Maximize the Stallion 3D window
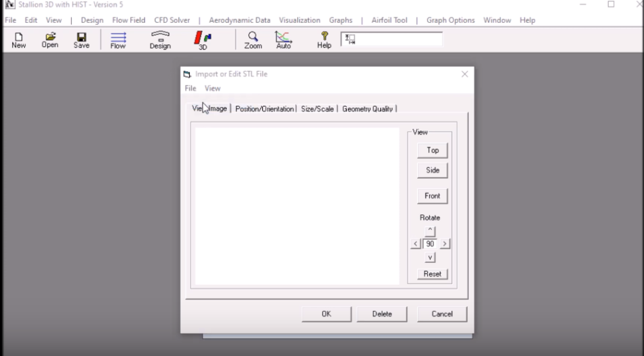 tap(611, 5)
